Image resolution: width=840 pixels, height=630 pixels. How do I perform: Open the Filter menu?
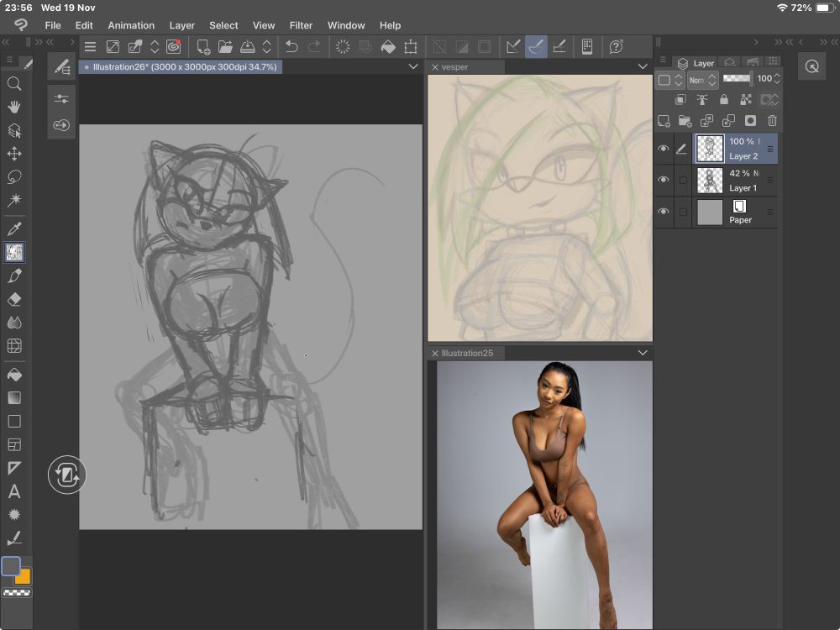point(301,25)
